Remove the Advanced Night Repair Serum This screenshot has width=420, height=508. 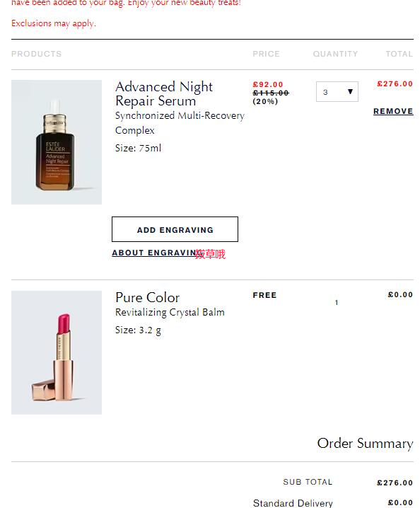click(393, 111)
